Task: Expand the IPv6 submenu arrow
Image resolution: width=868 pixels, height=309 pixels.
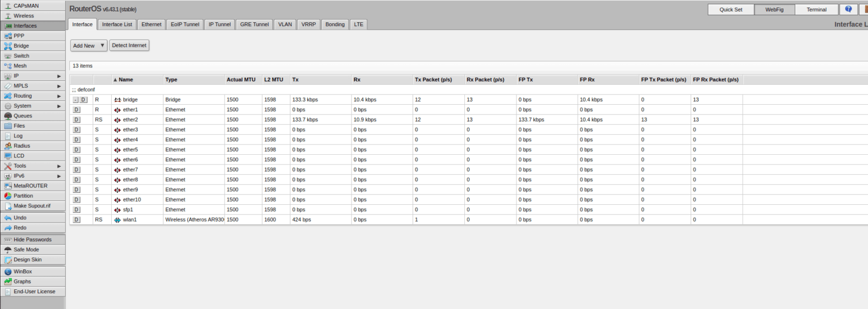Action: tap(59, 176)
